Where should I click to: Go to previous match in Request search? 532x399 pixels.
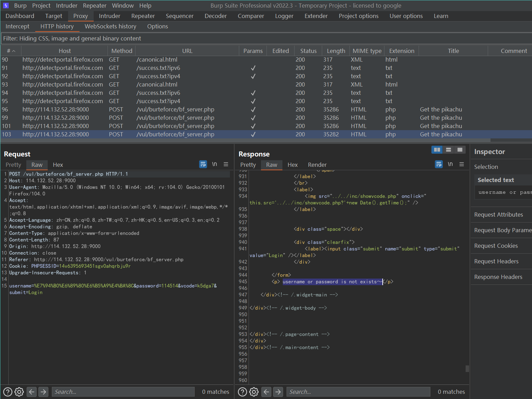31,392
